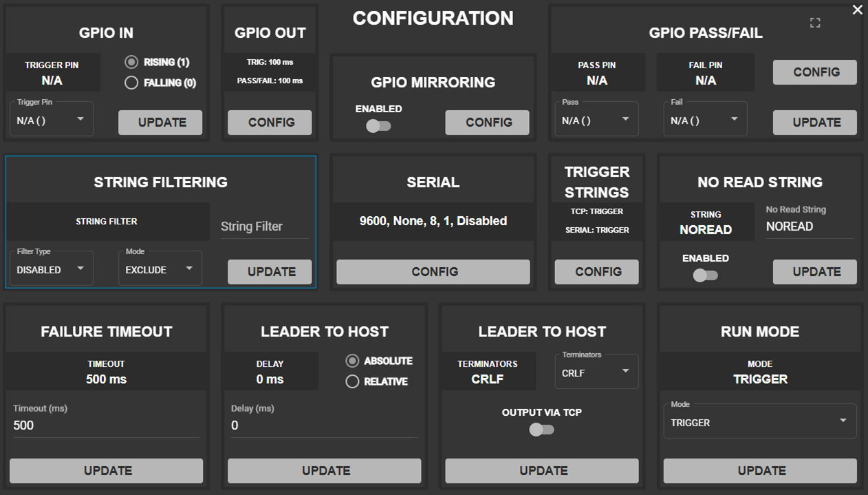Select the Falling (0) radio button
Image resolution: width=868 pixels, height=495 pixels.
[131, 83]
